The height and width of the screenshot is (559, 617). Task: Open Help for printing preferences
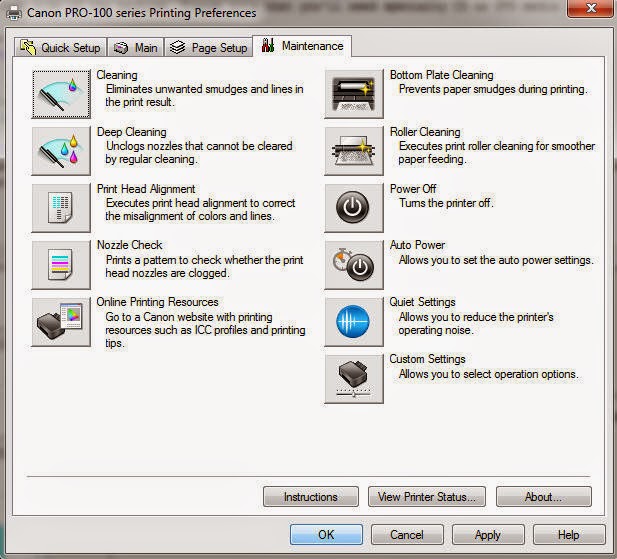pos(569,535)
